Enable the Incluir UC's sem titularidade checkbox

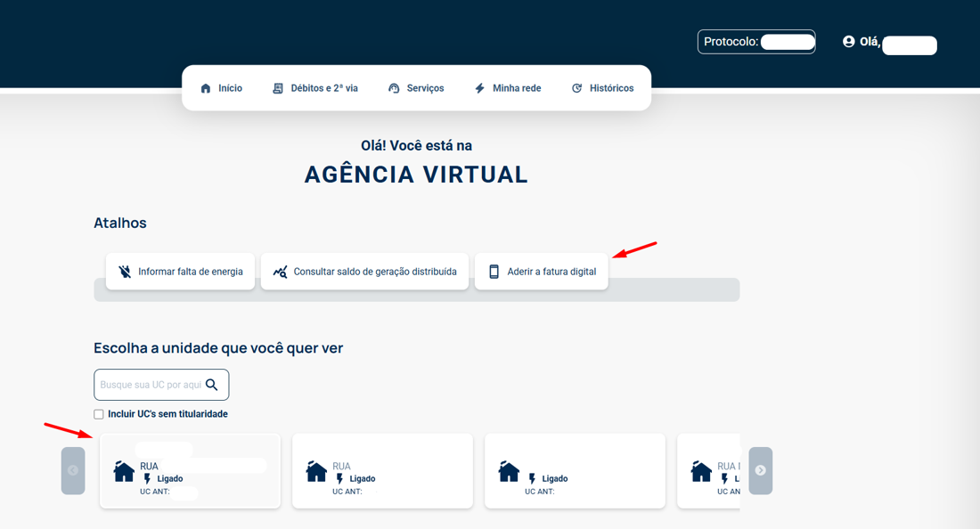coord(99,414)
